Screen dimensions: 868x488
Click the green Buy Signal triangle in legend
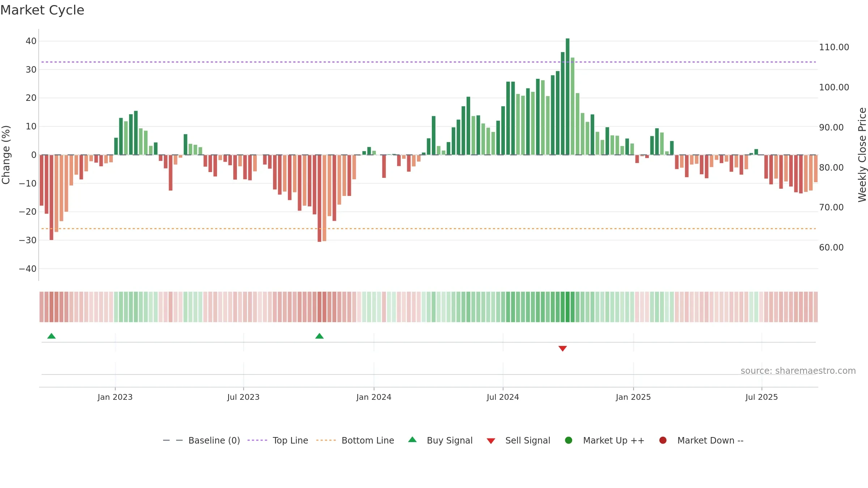point(412,440)
